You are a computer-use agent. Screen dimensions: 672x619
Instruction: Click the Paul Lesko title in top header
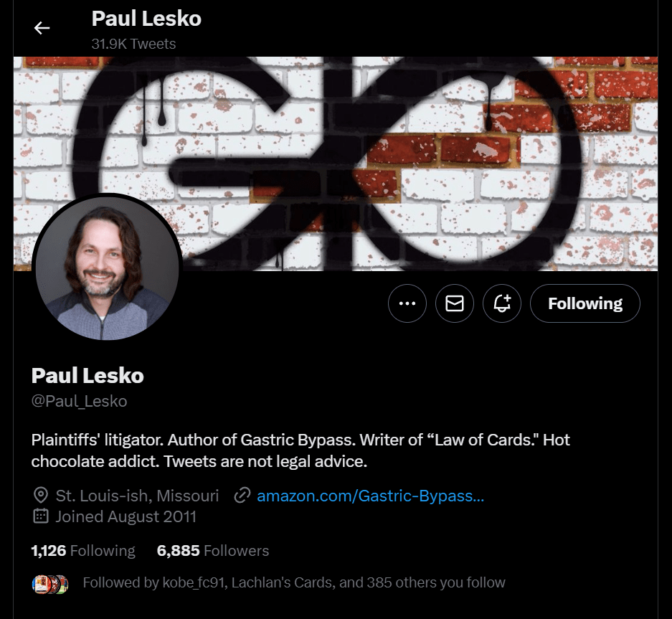pos(146,19)
